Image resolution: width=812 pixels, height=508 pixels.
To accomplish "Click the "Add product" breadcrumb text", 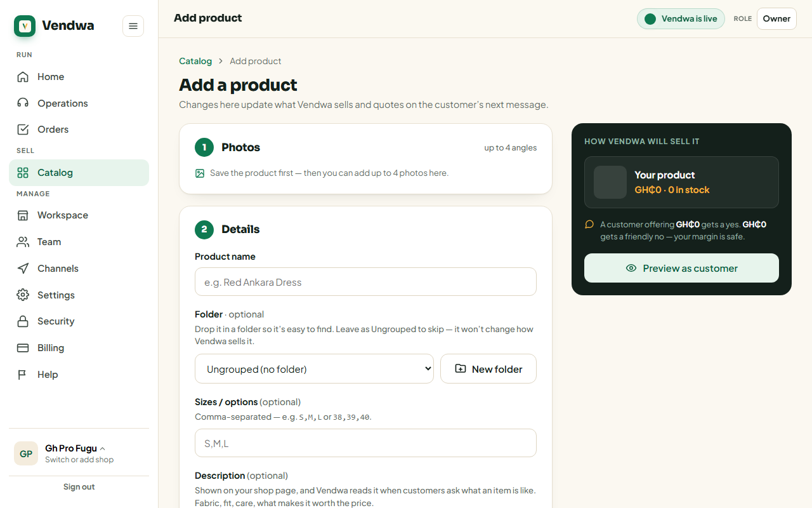I will pyautogui.click(x=256, y=61).
